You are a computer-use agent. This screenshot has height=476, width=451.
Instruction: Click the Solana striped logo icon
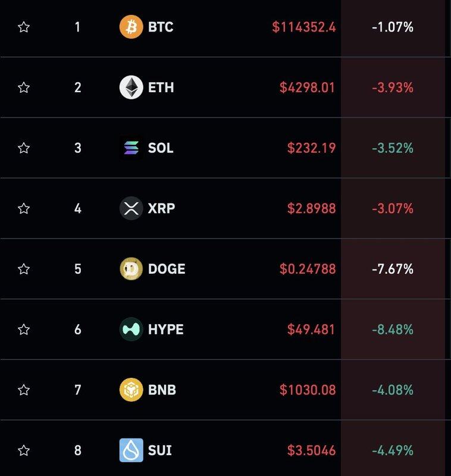[x=131, y=148]
